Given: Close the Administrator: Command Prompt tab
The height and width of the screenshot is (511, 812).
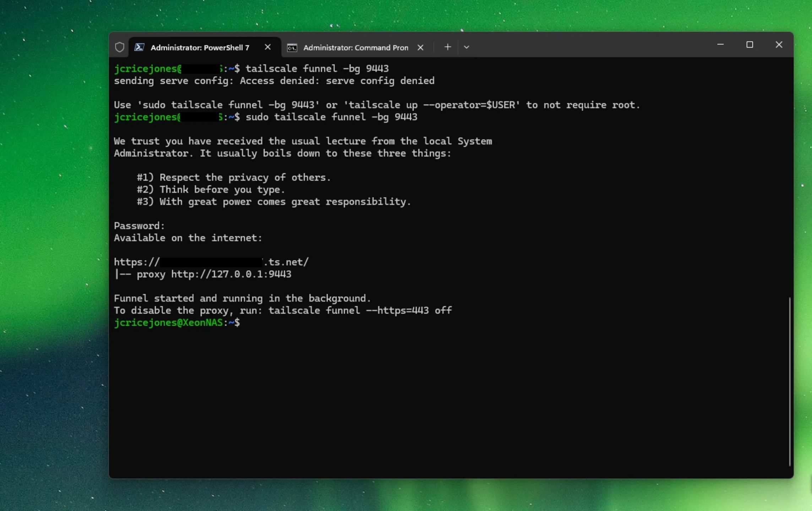Looking at the screenshot, I should [420, 48].
